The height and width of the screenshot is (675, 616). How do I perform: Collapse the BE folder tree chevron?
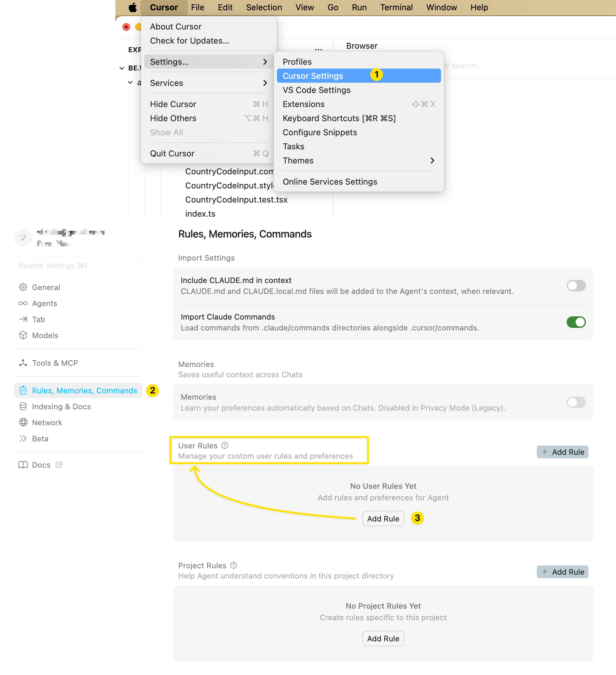click(122, 68)
